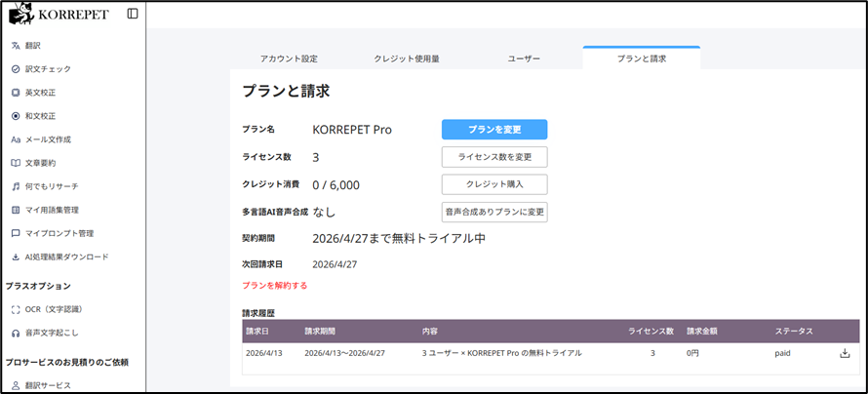Click the red プランを解約する link
The height and width of the screenshot is (394, 868).
pos(275,286)
